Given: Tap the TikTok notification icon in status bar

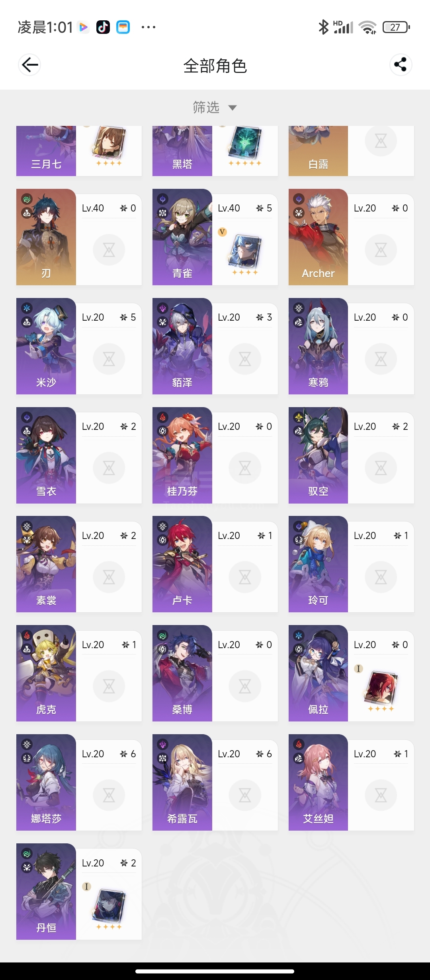Looking at the screenshot, I should (x=103, y=27).
